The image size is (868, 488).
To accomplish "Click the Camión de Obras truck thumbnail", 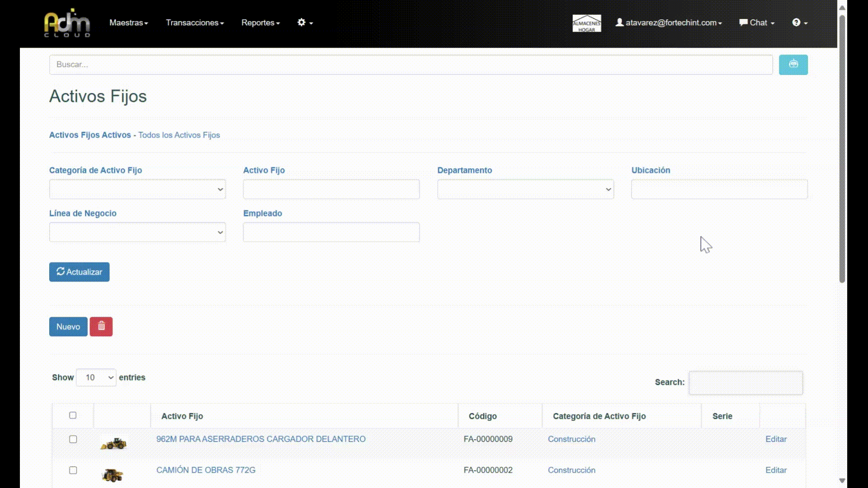I will (x=113, y=475).
